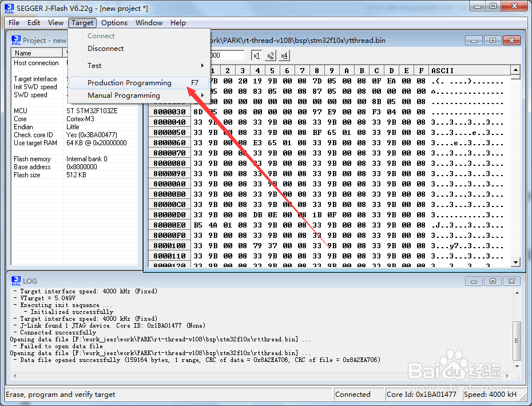Click the Speed status bar field
Image resolution: width=532 pixels, height=406 pixels.
click(x=491, y=395)
